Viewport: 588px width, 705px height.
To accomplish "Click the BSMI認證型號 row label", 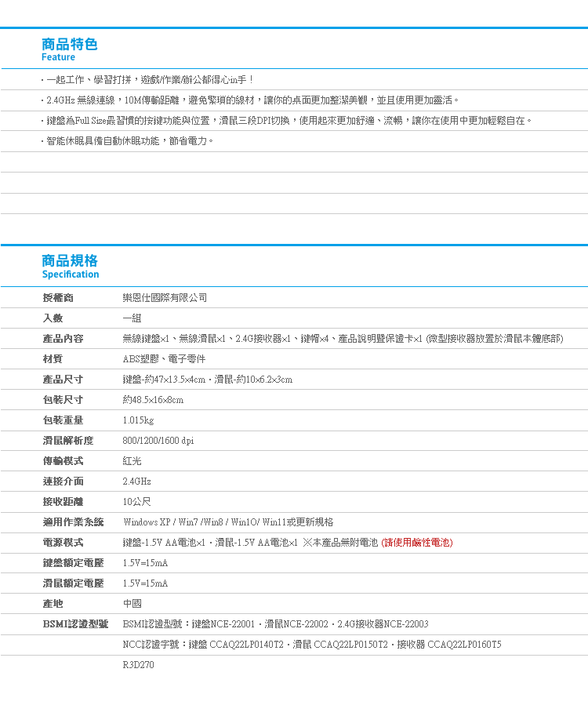I will pyautogui.click(x=75, y=624).
